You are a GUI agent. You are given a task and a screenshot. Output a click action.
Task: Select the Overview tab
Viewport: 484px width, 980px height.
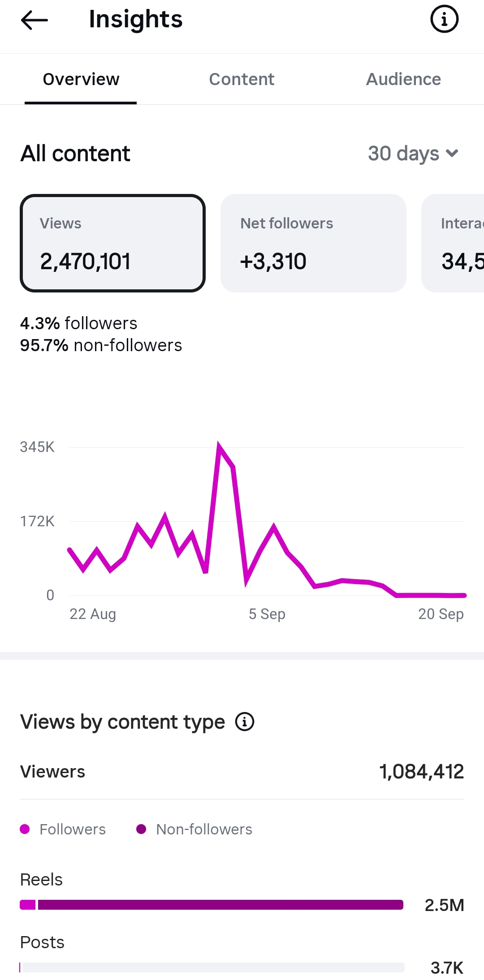click(x=81, y=79)
